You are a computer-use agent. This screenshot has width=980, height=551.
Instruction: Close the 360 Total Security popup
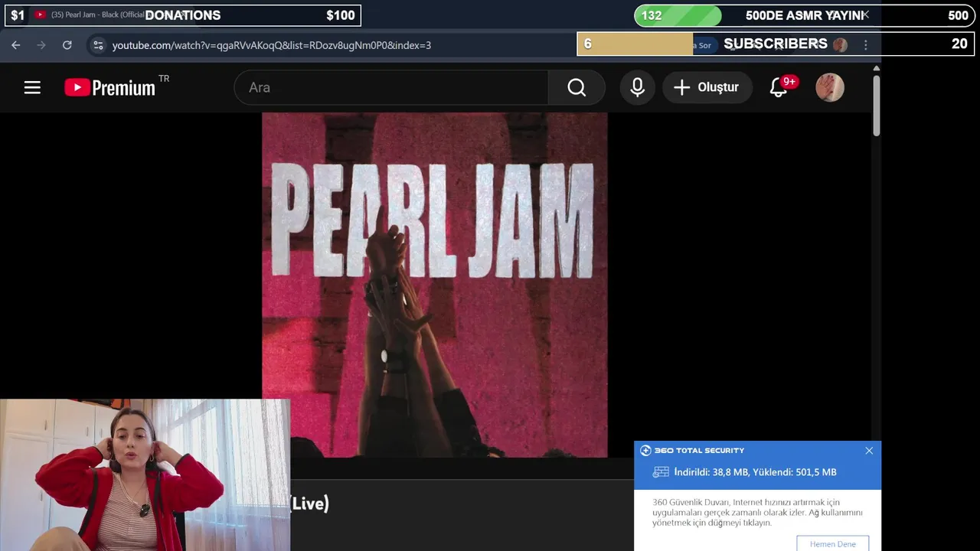coord(869,451)
